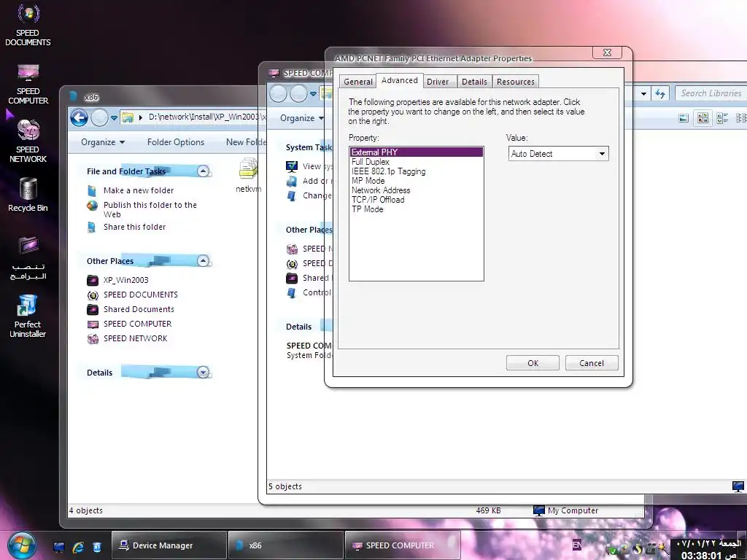This screenshot has width=747, height=560.
Task: Collapse File and Folder Tasks panel
Action: pyautogui.click(x=204, y=171)
